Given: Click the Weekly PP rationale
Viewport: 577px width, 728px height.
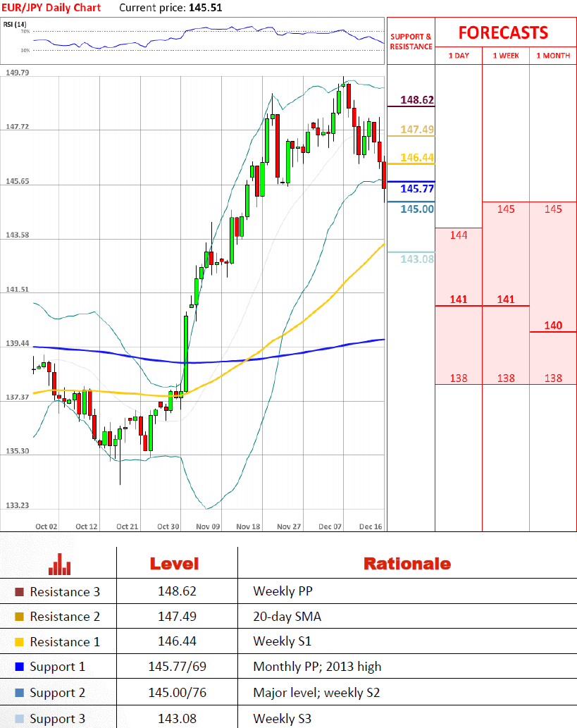Looking at the screenshot, I should point(283,591).
